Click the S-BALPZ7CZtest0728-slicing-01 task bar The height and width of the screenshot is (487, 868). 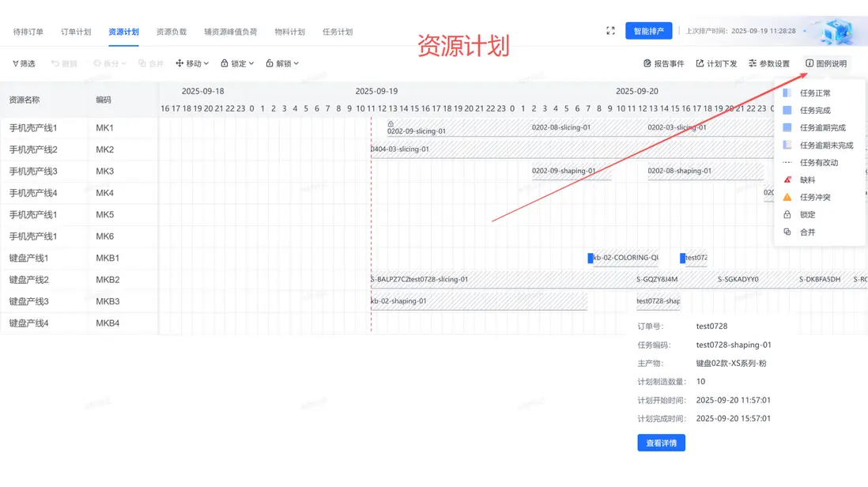[x=503, y=280]
